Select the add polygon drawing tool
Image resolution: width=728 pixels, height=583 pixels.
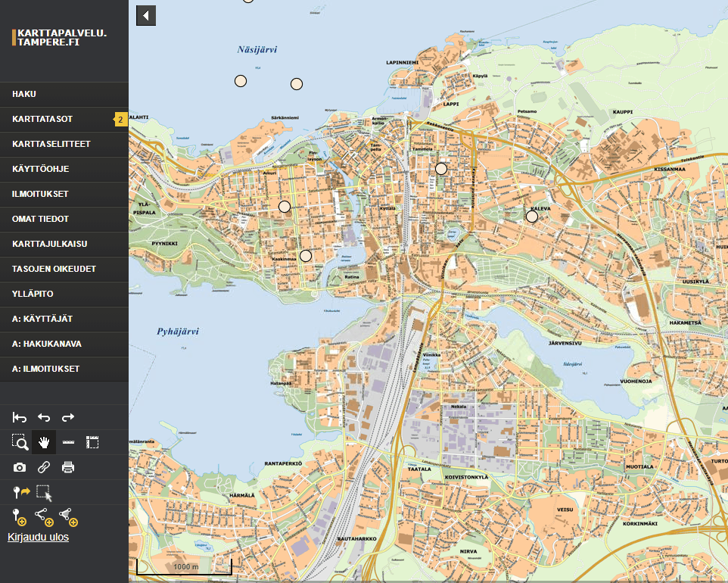pos(69,517)
